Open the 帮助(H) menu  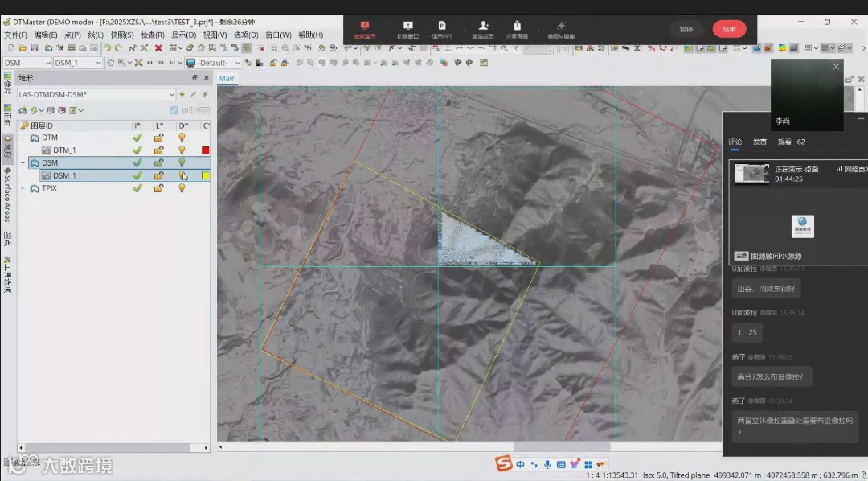310,35
